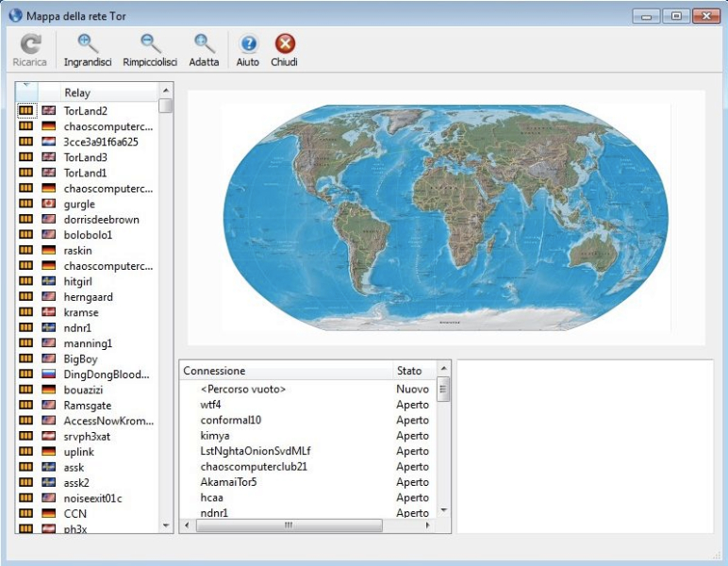Image resolution: width=728 pixels, height=566 pixels.
Task: Click the connection list horizontal scrollbar
Action: [x=288, y=524]
